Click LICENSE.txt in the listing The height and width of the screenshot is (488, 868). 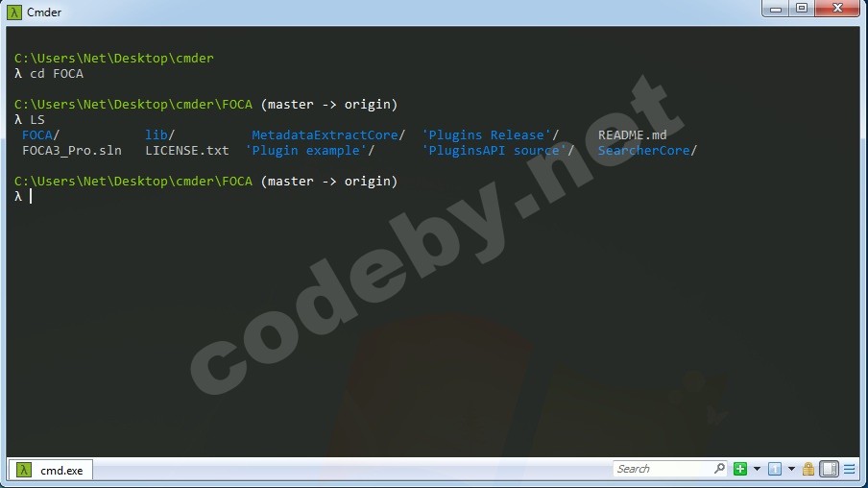(x=187, y=151)
